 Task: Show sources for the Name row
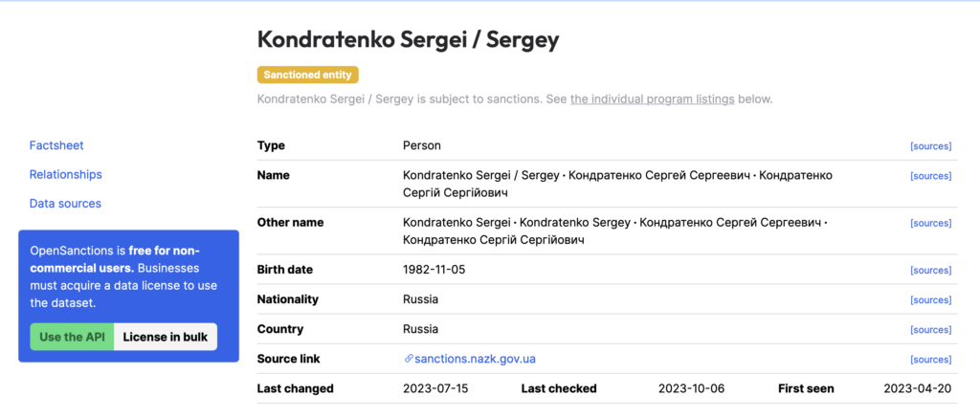pyautogui.click(x=930, y=176)
